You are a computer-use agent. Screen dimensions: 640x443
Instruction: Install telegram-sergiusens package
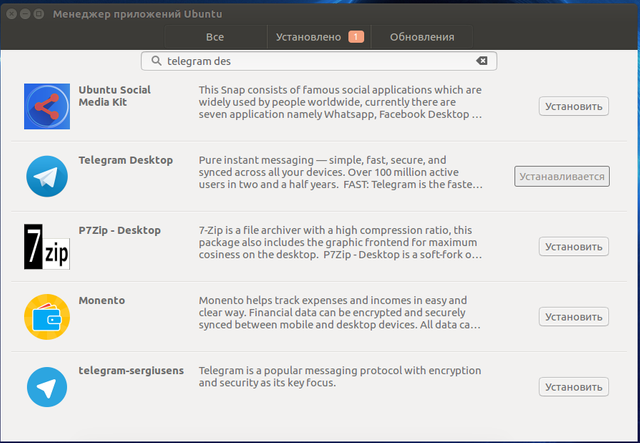pyautogui.click(x=573, y=386)
